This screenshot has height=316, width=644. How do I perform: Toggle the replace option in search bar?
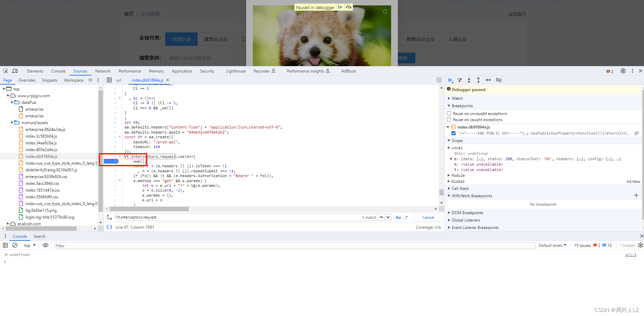(109, 217)
